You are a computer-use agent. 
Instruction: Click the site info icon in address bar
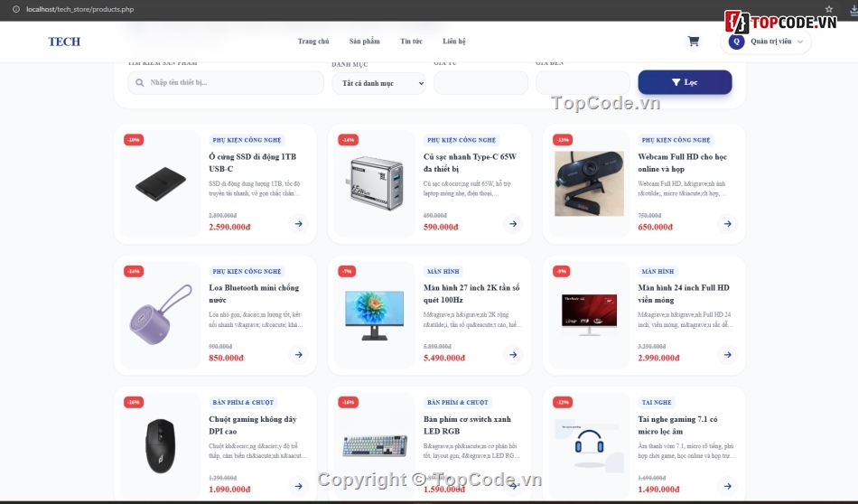[x=16, y=9]
